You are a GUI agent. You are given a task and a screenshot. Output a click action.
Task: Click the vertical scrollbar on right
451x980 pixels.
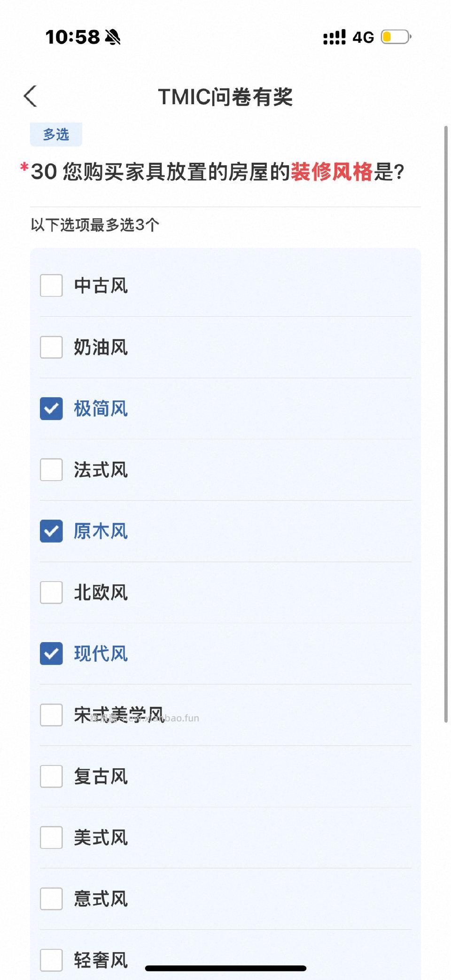point(446,422)
